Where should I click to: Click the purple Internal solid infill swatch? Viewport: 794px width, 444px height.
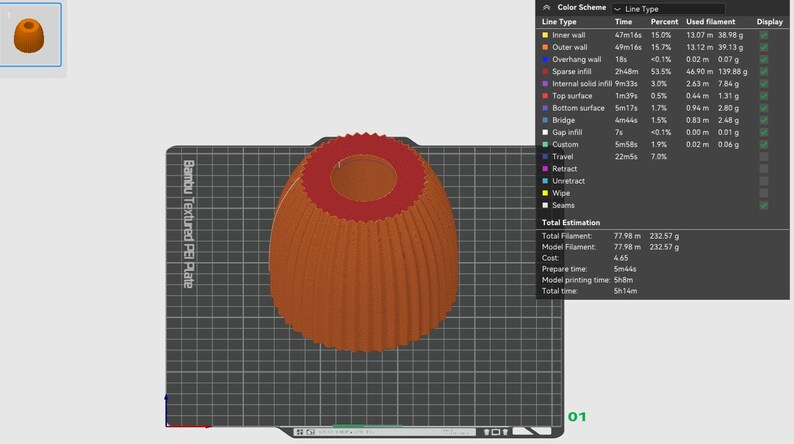545,84
